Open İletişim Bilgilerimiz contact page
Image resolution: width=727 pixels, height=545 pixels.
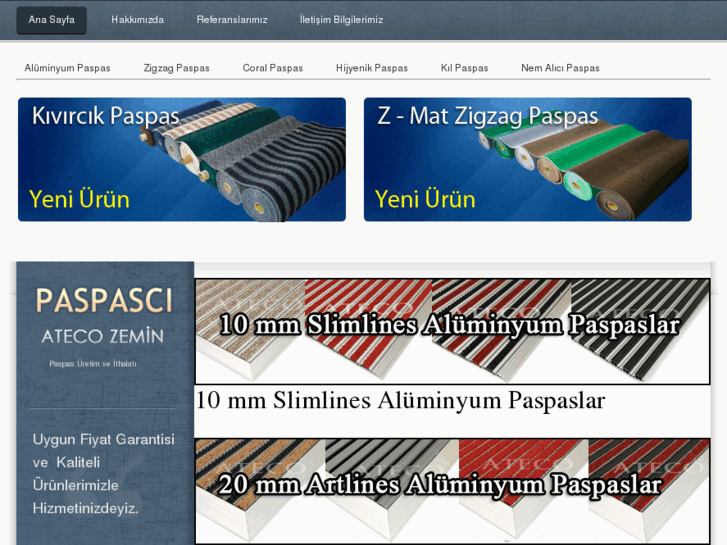[x=341, y=20]
